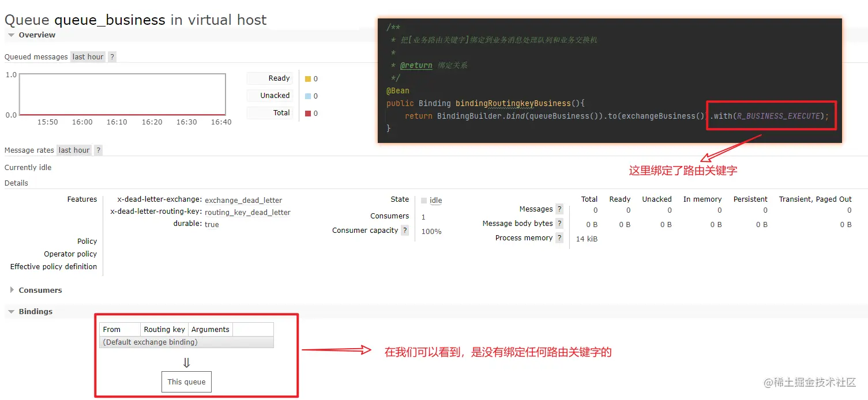Click the 15:50 chart time label

[x=48, y=122]
